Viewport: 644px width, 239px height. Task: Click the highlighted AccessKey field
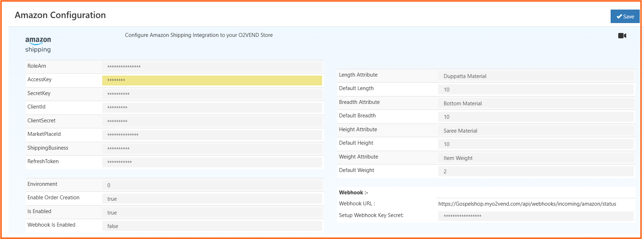click(x=212, y=80)
